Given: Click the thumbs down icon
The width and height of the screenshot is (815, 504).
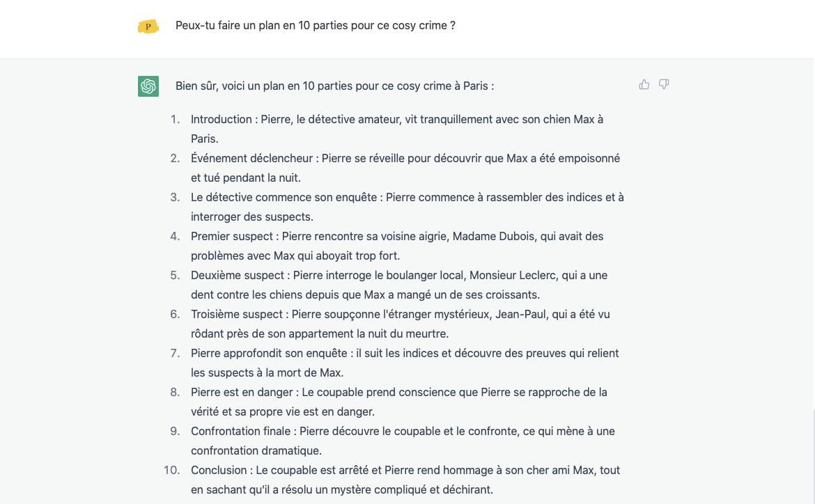Looking at the screenshot, I should click(664, 84).
